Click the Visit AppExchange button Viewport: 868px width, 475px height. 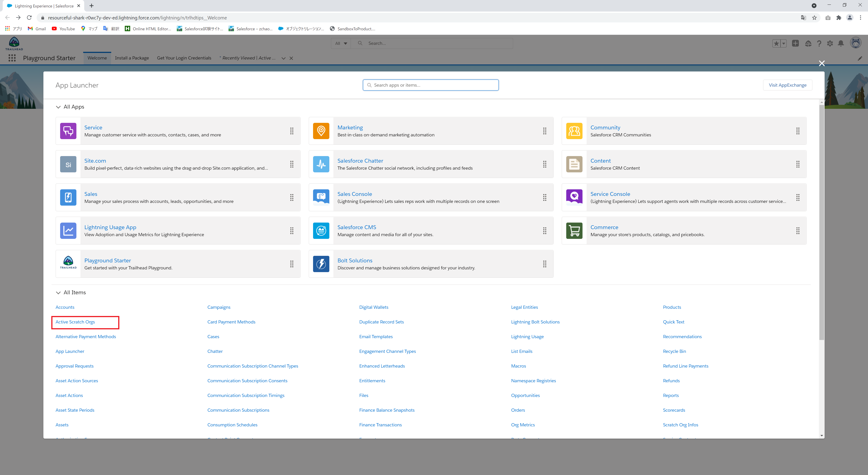click(x=788, y=85)
